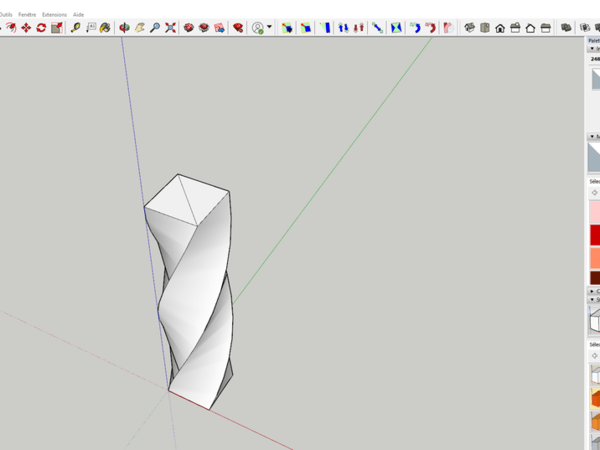The width and height of the screenshot is (600, 450).
Task: Open the Extensions menu
Action: [x=54, y=14]
